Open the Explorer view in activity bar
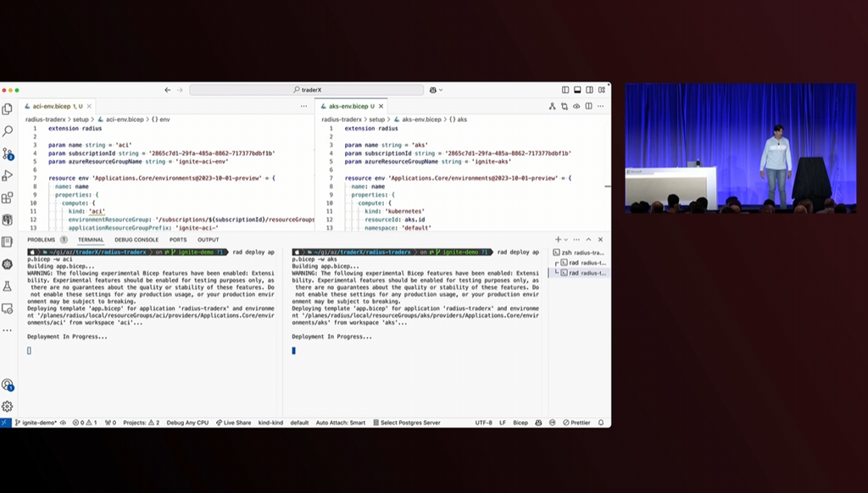Viewport: 868px width, 493px height. click(x=8, y=109)
